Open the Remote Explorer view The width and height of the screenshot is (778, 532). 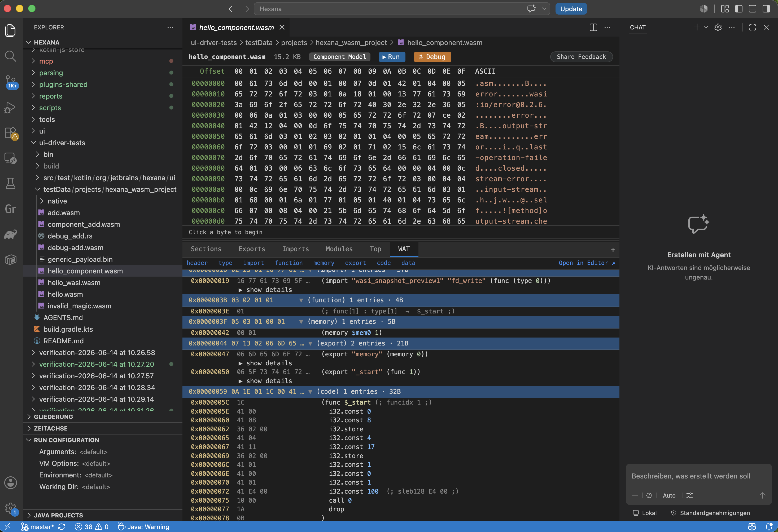coord(10,158)
